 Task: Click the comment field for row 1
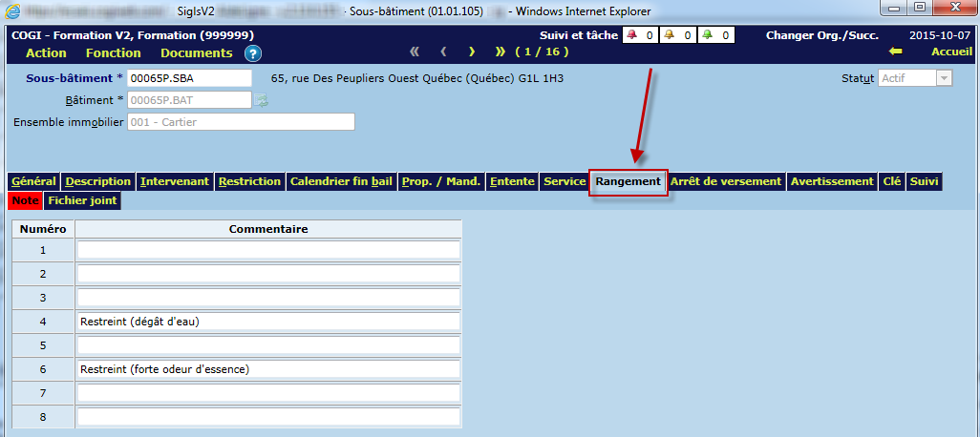pos(268,250)
